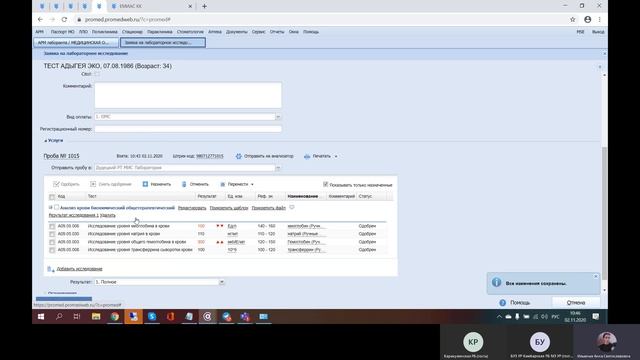The image size is (640, 360).
Task: Focus the browser address bar
Action: [x=318, y=19]
